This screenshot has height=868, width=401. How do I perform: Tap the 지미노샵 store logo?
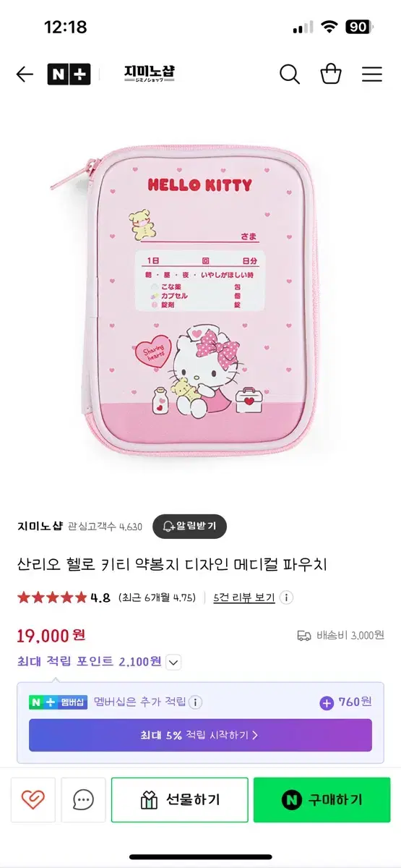[x=149, y=74]
